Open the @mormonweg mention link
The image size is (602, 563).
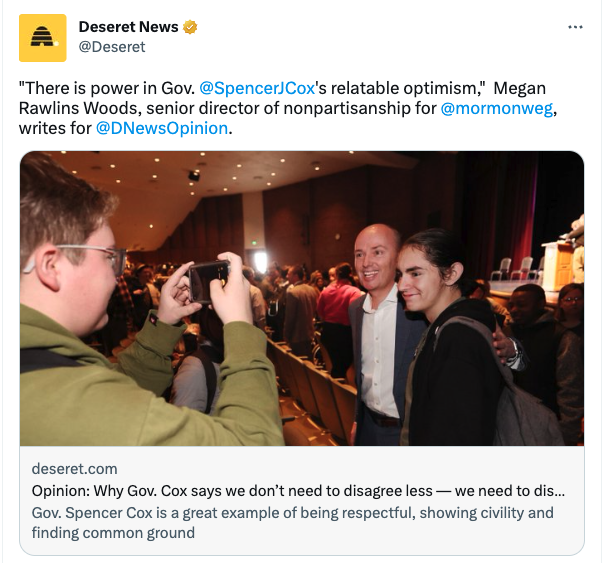pos(497,108)
